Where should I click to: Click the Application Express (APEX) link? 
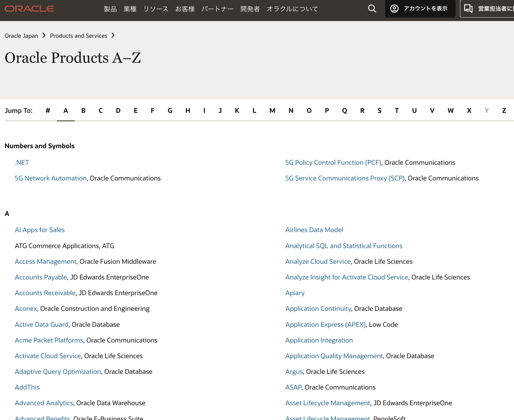click(325, 324)
